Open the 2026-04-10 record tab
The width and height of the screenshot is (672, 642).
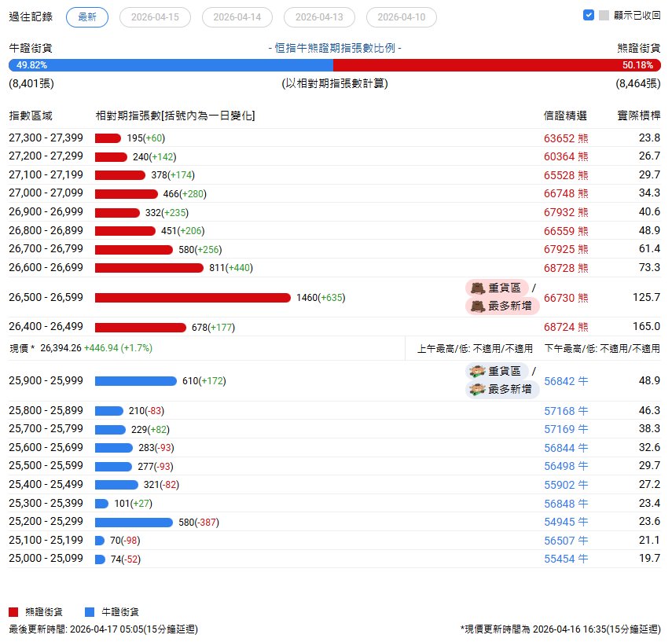402,17
